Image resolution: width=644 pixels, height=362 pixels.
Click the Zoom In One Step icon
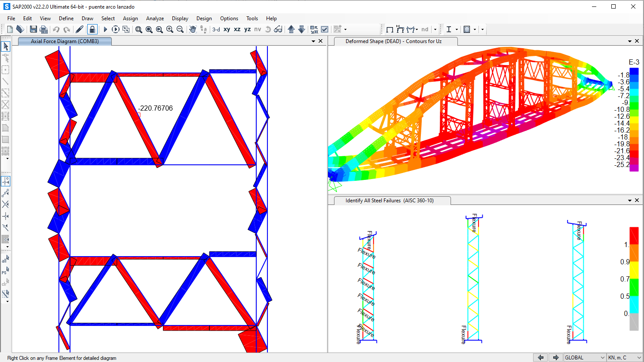coord(170,29)
